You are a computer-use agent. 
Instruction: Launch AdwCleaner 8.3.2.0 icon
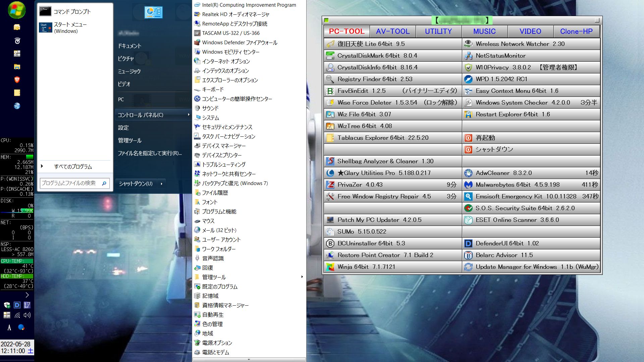[x=469, y=173]
